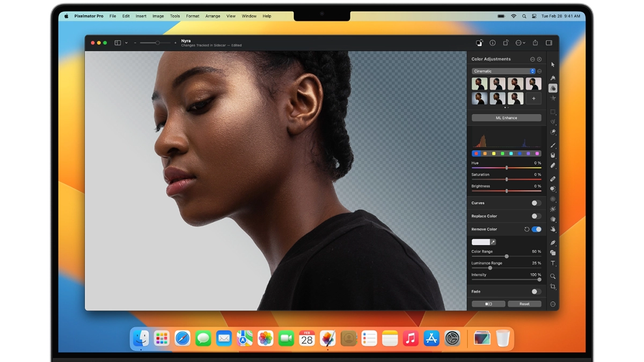Choose the Zoom magnifier tool
This screenshot has height=362, width=644.
point(553,276)
